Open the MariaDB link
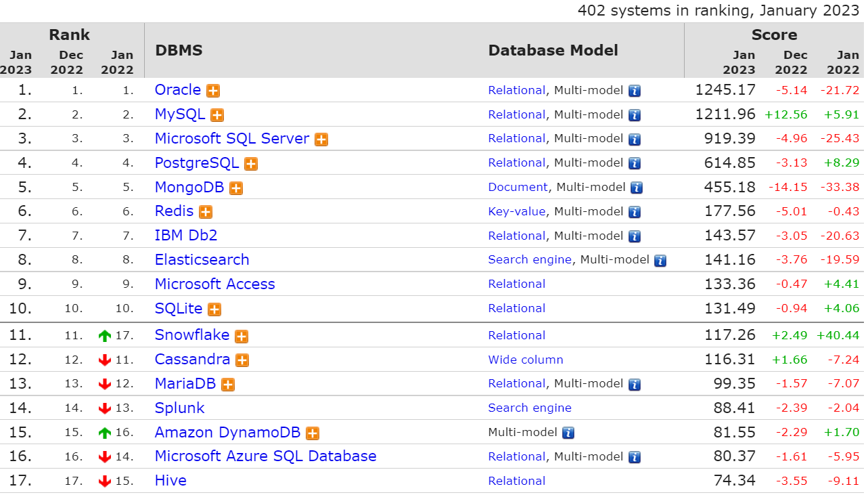The height and width of the screenshot is (495, 868). pyautogui.click(x=185, y=384)
